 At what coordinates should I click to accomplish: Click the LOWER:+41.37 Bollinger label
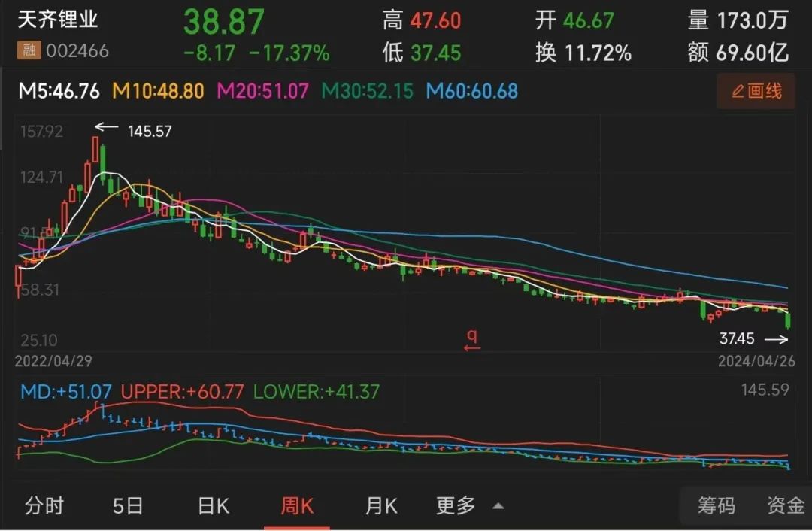coord(317,392)
